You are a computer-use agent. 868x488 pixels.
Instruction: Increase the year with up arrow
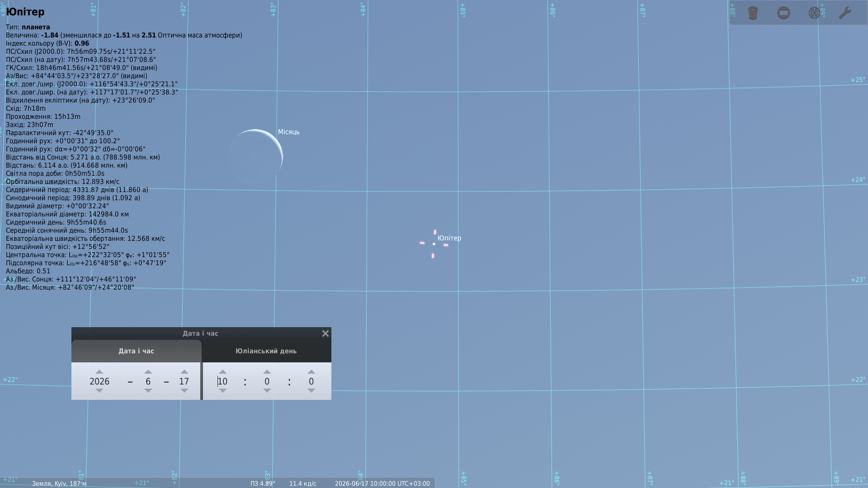click(99, 371)
